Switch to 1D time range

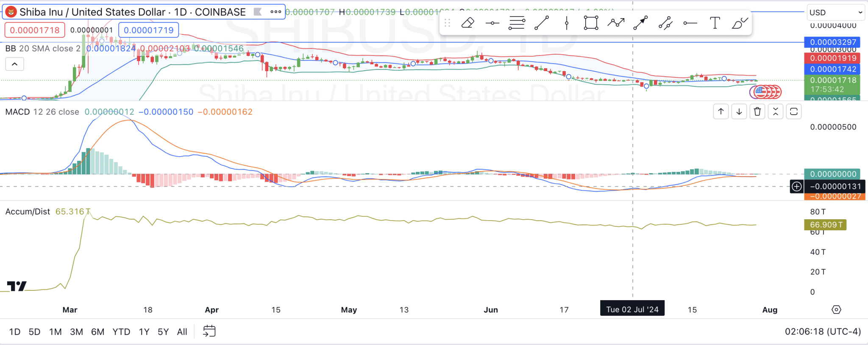(x=15, y=332)
